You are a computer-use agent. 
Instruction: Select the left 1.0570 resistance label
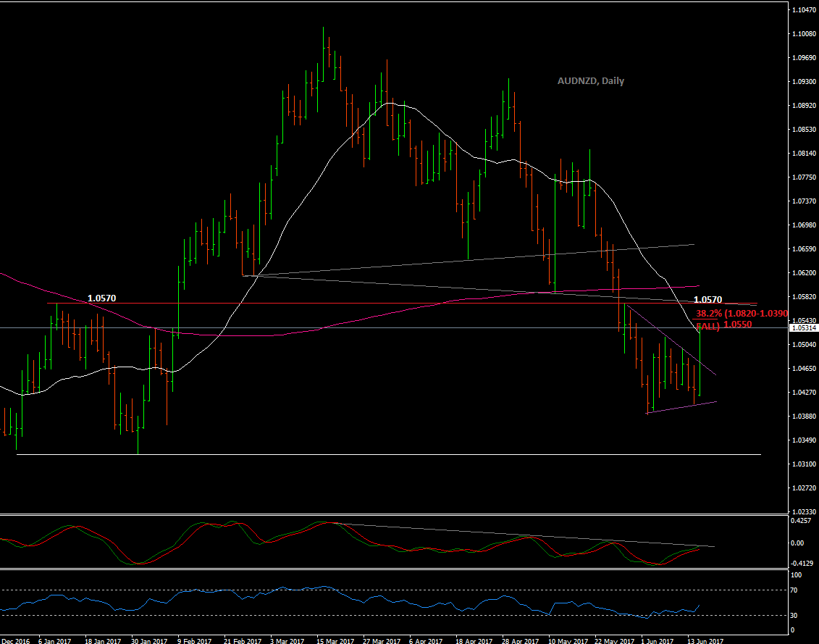click(101, 298)
